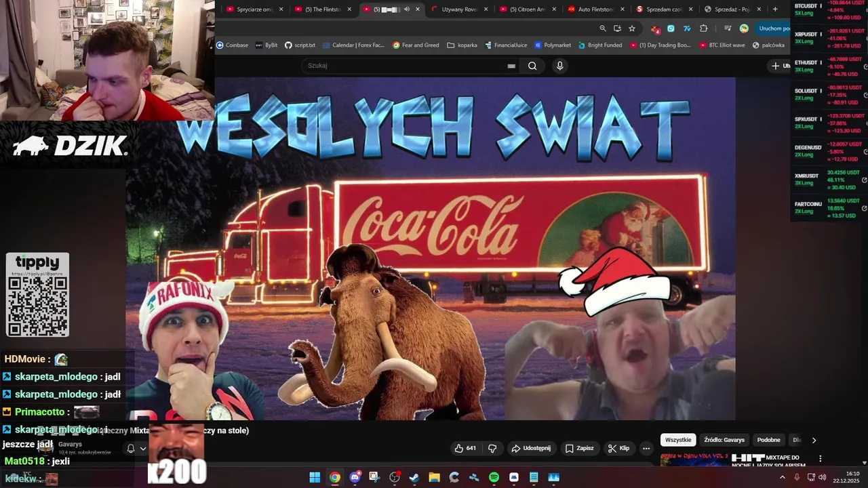Open Bright Funded bookmark
Screen dimensions: 868x488
point(600,45)
